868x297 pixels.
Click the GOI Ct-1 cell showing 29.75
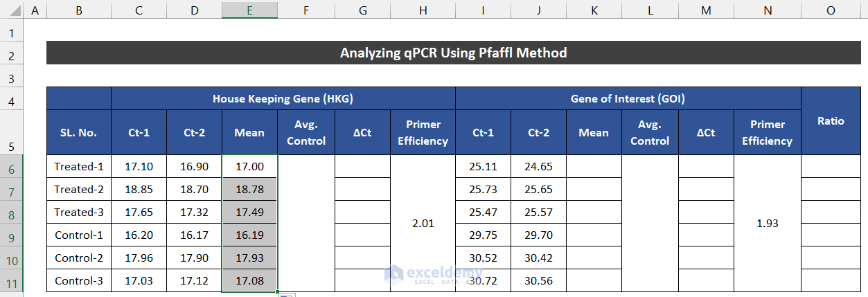coord(483,235)
